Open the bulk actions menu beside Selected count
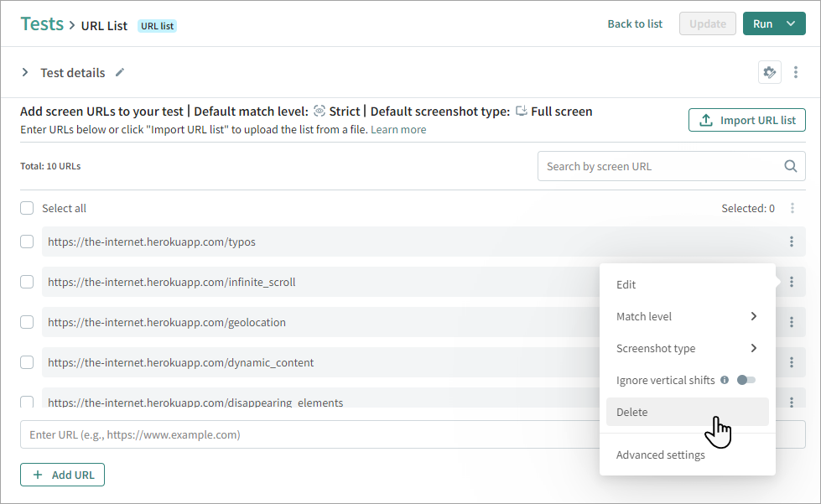821x504 pixels. 792,208
